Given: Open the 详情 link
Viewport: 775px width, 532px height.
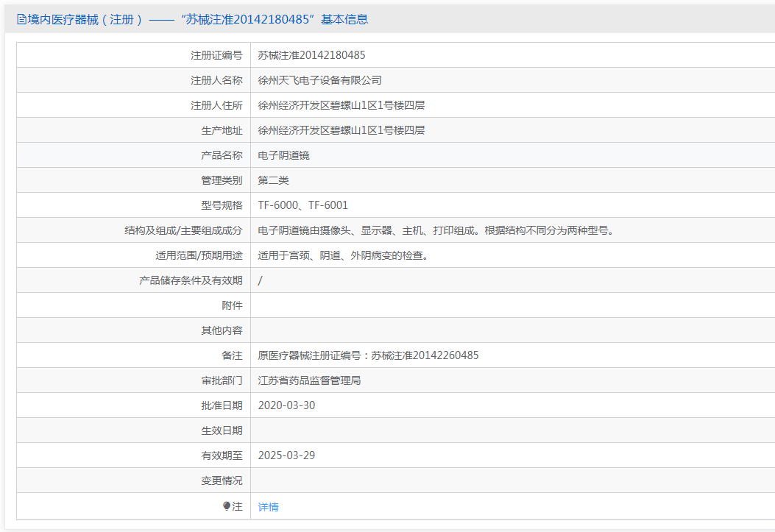Looking at the screenshot, I should tap(268, 507).
